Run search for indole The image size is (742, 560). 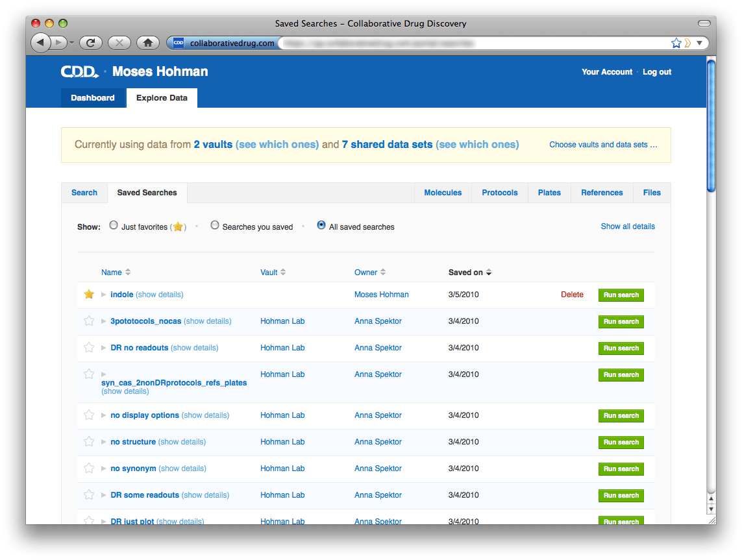click(x=621, y=295)
